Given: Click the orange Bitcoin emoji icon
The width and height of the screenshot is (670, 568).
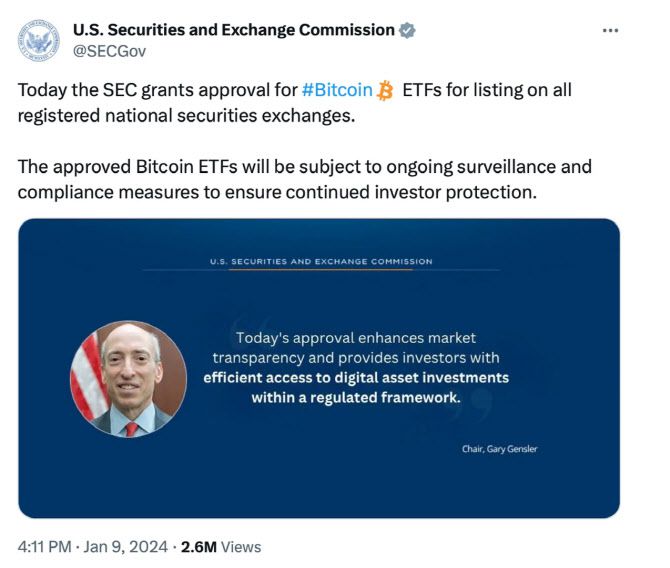Looking at the screenshot, I should coord(385,91).
